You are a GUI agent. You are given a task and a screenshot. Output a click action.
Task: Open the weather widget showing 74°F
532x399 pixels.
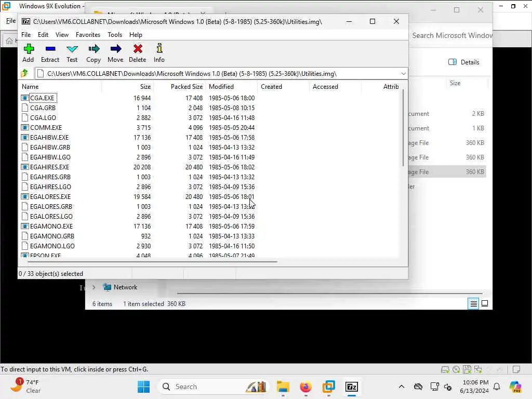pyautogui.click(x=25, y=387)
